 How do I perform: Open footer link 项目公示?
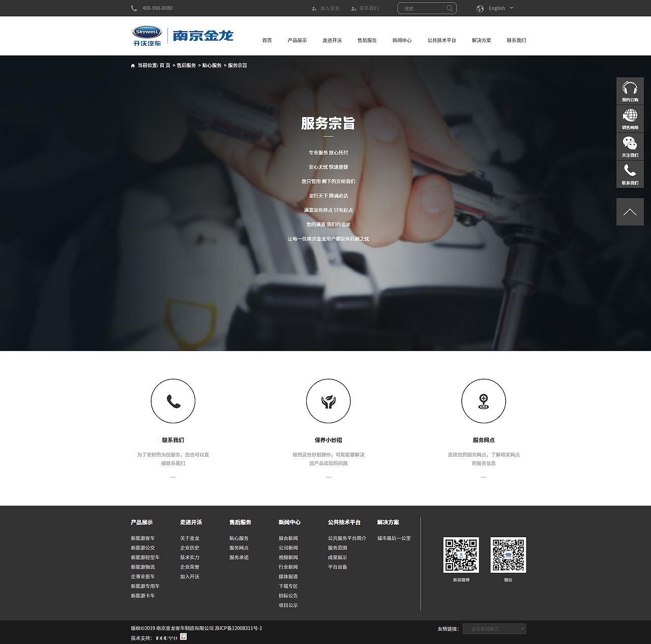(288, 605)
